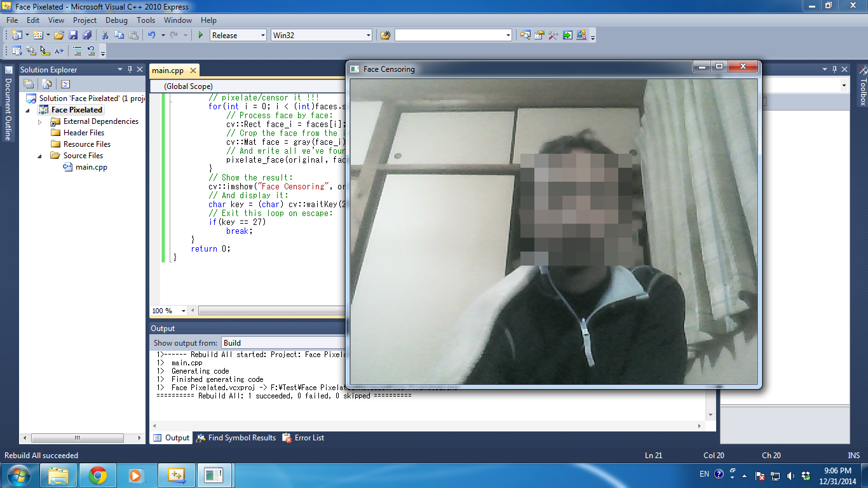The height and width of the screenshot is (488, 868).
Task: Open Google Chrome from the taskbar
Action: tap(97, 475)
